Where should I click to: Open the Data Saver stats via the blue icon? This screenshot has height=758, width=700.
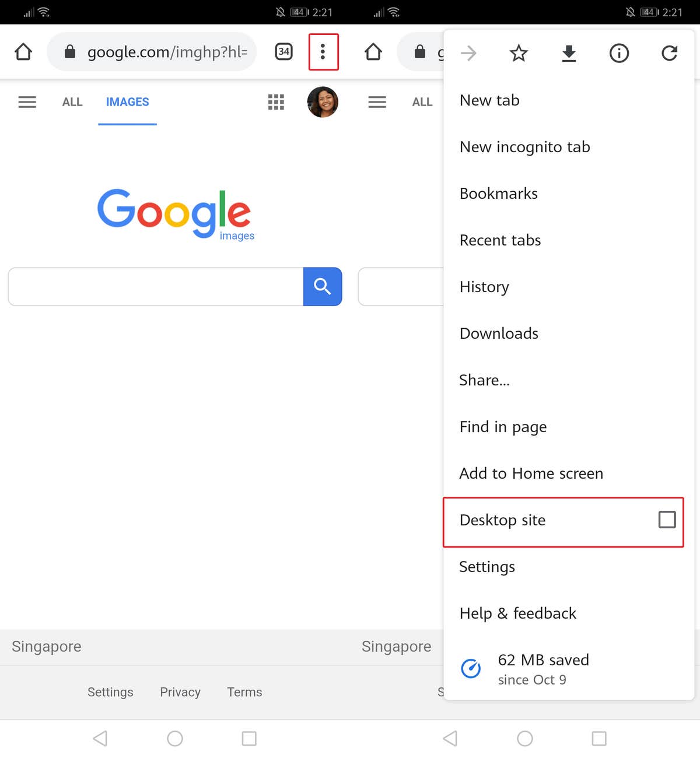click(470, 669)
